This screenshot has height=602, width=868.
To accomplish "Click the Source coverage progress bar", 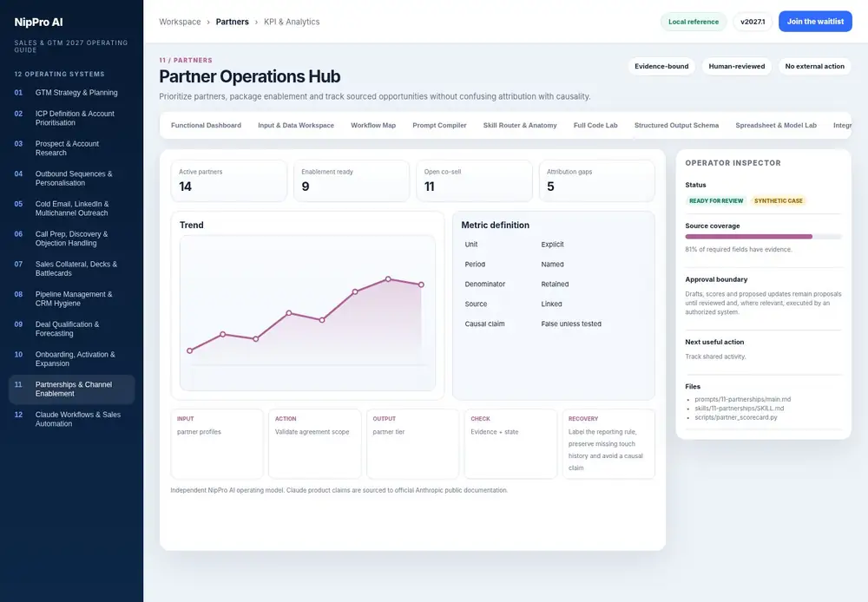I will click(763, 236).
